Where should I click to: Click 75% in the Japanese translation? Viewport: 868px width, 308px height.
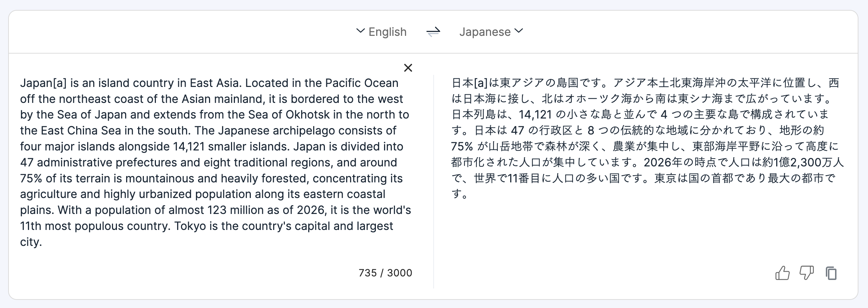[x=462, y=147]
